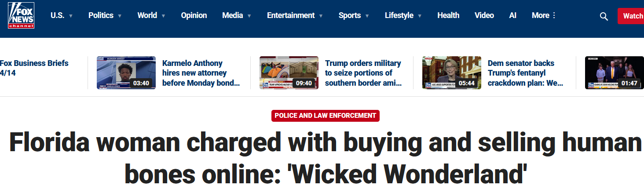Expand the U.S. dropdown arrow
This screenshot has height=189, width=644.
click(x=71, y=16)
